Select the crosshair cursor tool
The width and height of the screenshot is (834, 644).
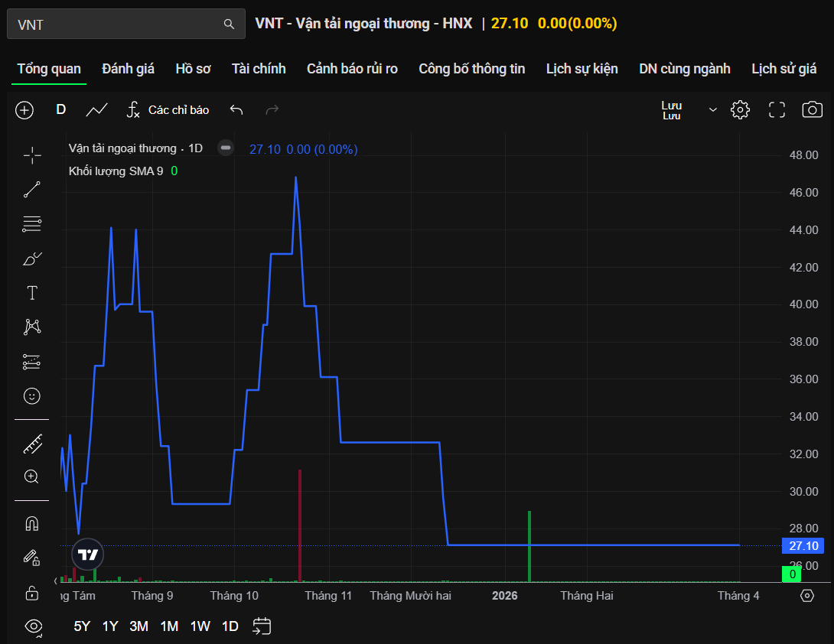pos(32,156)
